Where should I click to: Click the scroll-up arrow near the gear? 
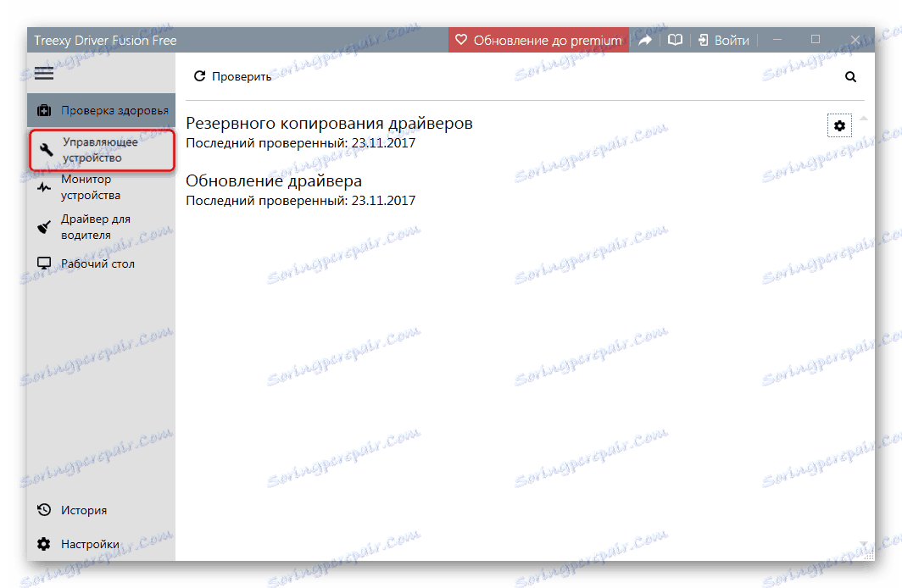865,117
